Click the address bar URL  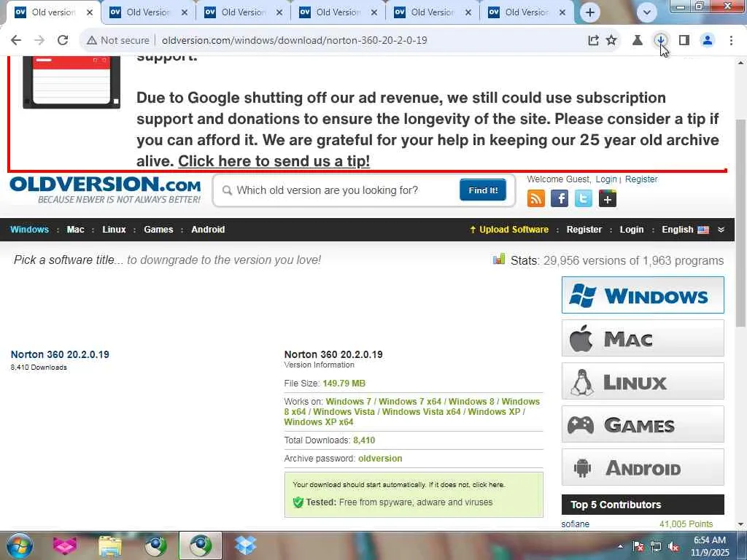pos(294,41)
